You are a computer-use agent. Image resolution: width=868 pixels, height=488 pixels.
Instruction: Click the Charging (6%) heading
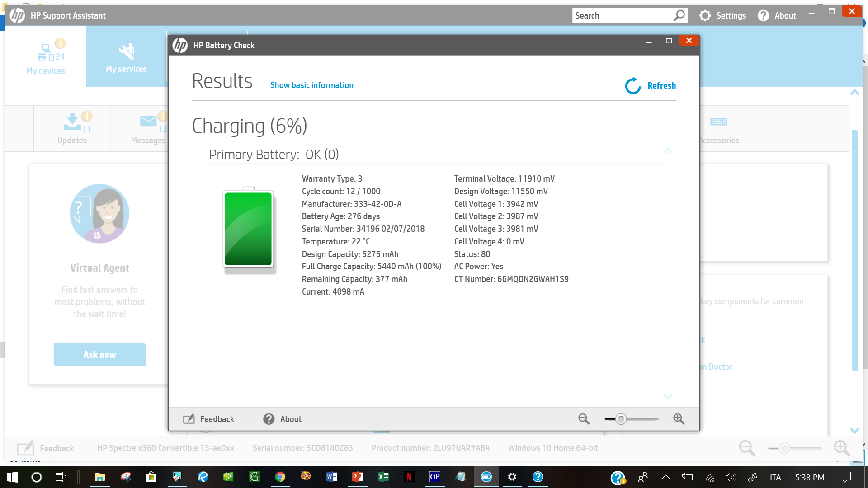click(250, 126)
